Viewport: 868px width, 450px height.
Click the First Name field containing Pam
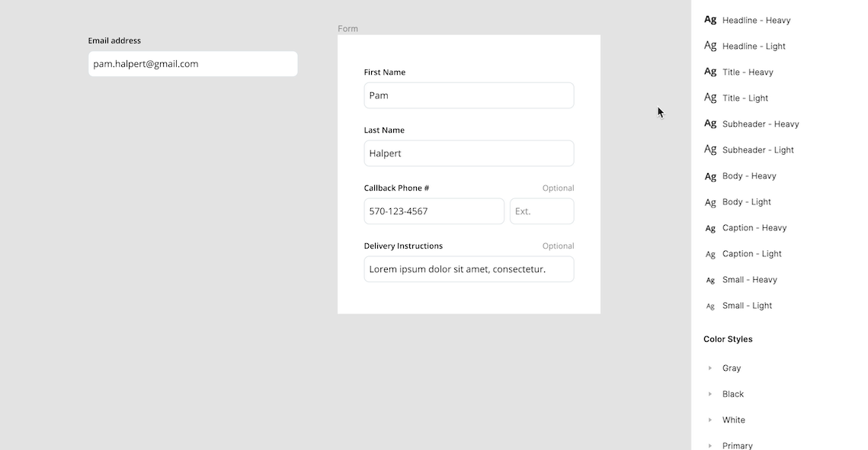point(469,95)
